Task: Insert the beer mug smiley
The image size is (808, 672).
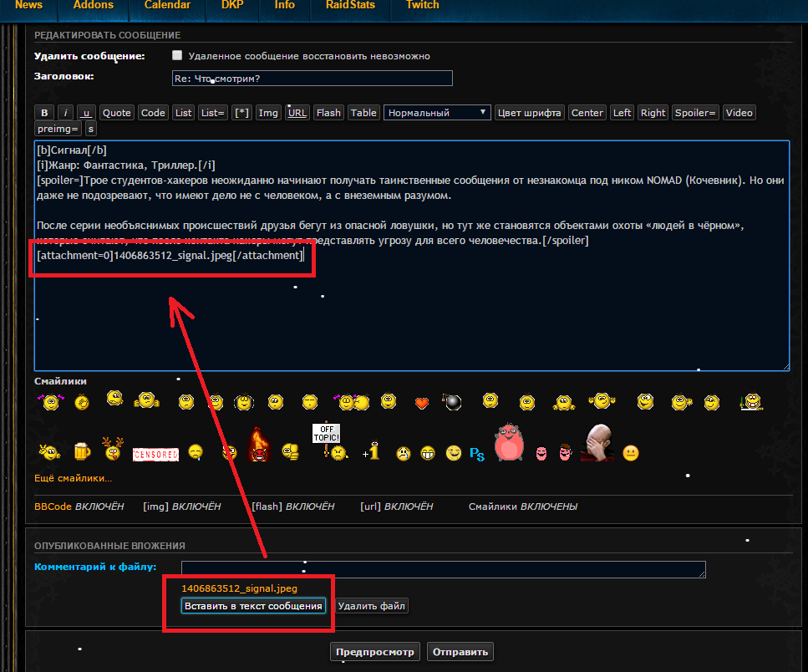Action: point(82,452)
